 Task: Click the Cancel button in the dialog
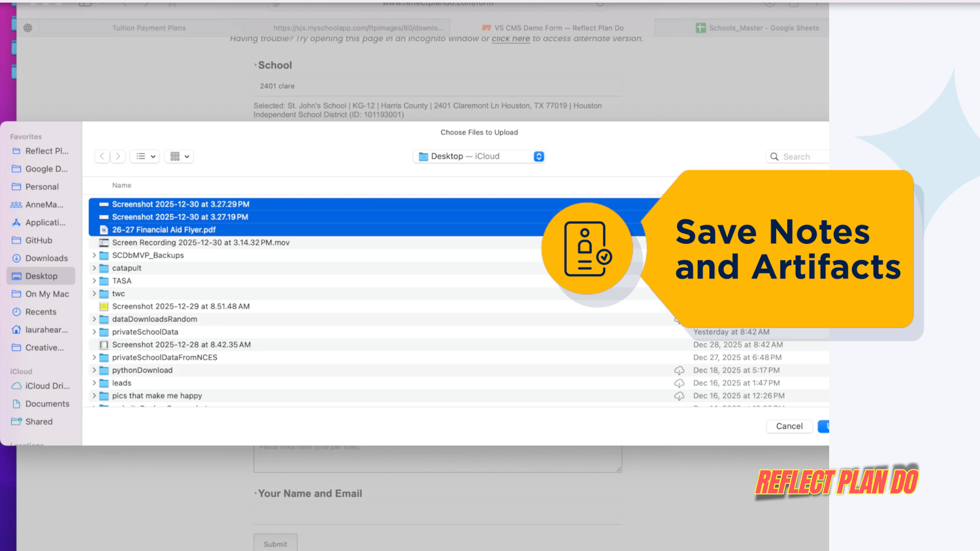tap(789, 426)
